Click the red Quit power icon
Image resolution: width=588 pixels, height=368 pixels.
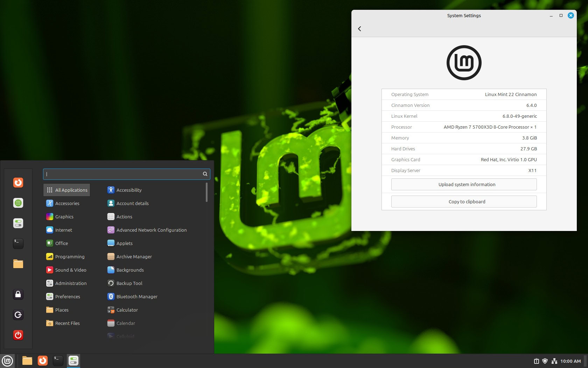coord(18,335)
